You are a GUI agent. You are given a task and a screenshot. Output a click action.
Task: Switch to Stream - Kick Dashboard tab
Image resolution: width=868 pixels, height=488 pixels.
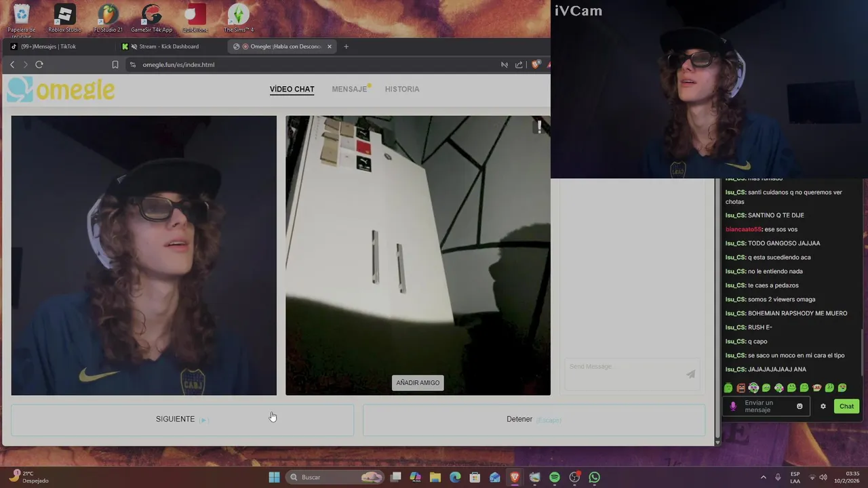(168, 47)
